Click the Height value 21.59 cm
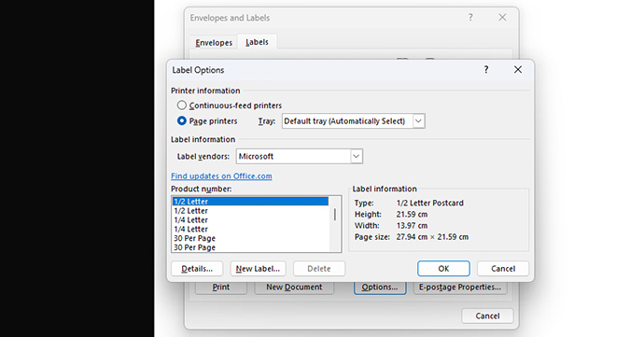This screenshot has width=644, height=337. click(x=412, y=215)
